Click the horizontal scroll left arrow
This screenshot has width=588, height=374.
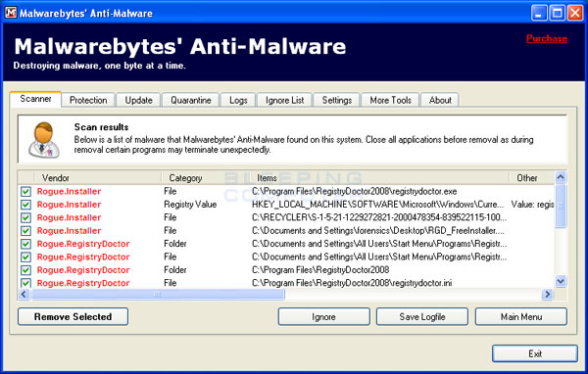pos(24,294)
